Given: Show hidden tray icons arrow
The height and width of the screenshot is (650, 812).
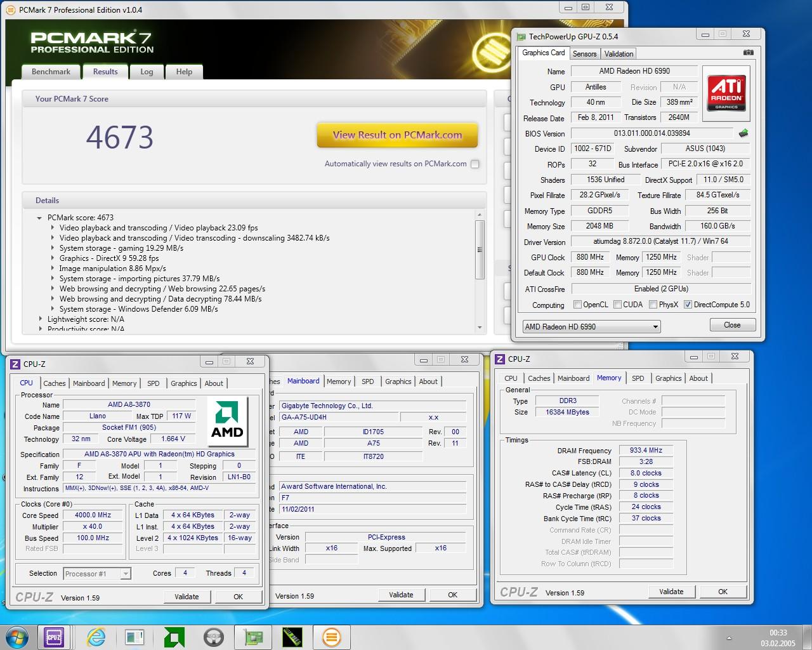Looking at the screenshot, I should 729,638.
